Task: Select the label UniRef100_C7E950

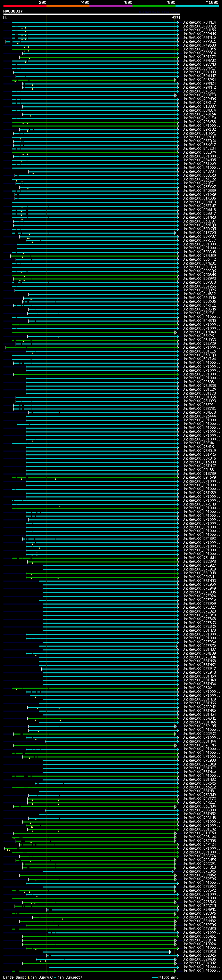Action: 199,584
